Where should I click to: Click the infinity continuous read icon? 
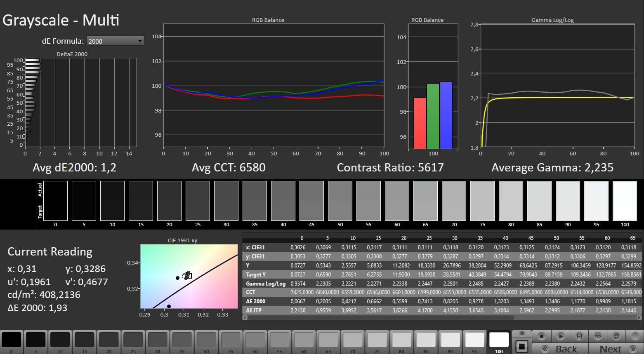[597, 336]
